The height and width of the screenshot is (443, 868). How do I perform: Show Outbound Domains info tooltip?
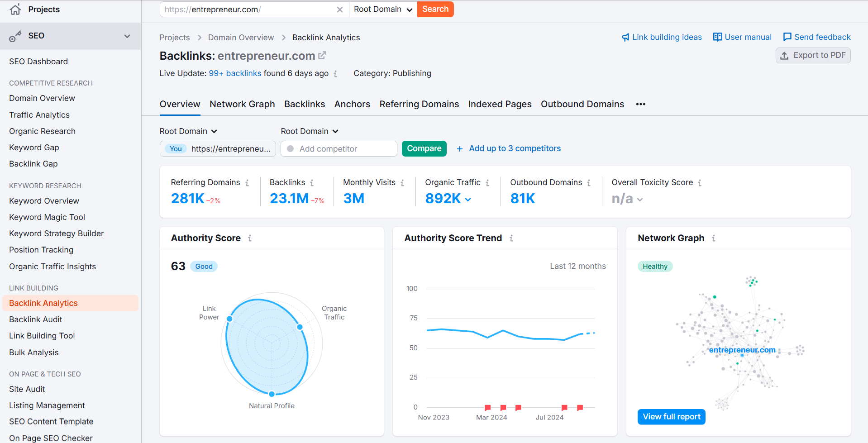[x=589, y=183]
